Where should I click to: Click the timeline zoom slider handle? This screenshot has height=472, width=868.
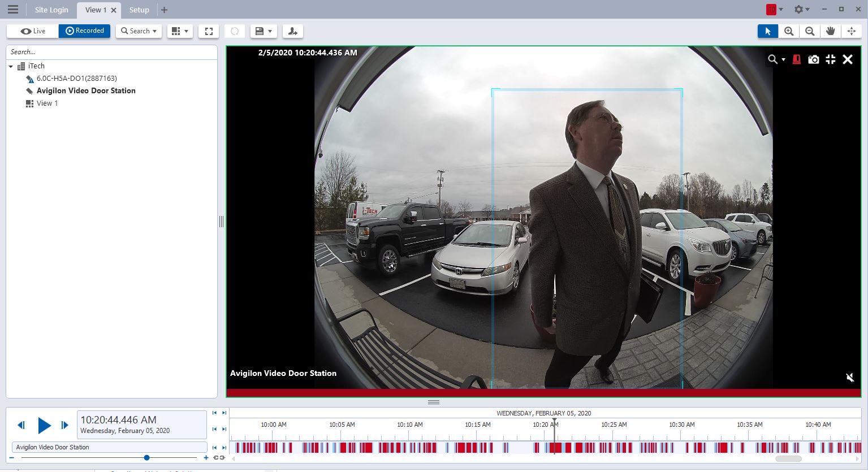146,458
